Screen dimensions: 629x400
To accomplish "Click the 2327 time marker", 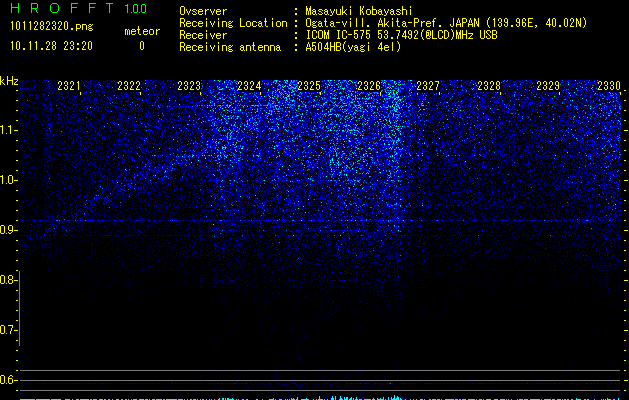I will click(428, 86).
